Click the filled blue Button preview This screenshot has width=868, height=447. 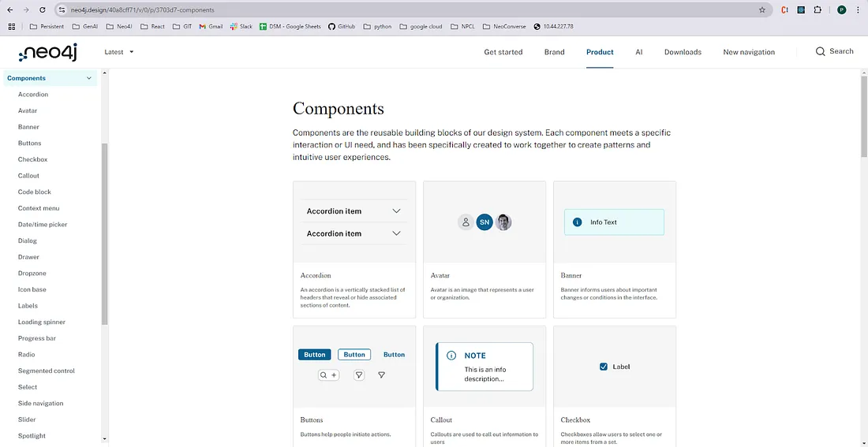(x=315, y=355)
